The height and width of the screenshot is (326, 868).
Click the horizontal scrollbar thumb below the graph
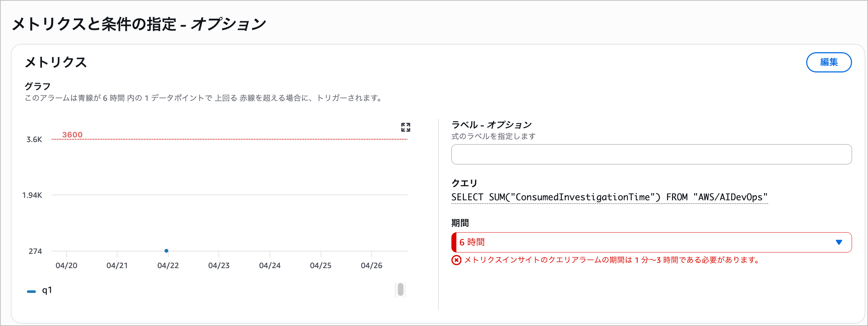(x=401, y=290)
